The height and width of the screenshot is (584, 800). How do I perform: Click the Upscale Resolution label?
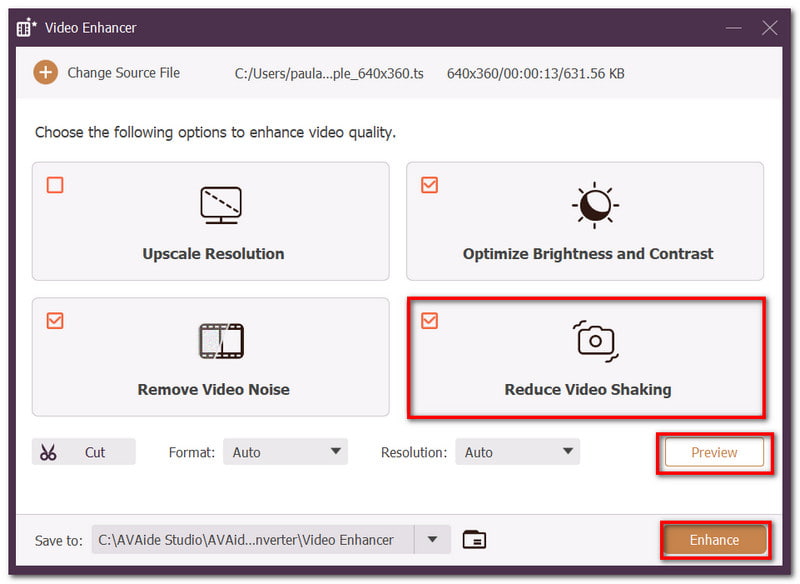click(213, 254)
